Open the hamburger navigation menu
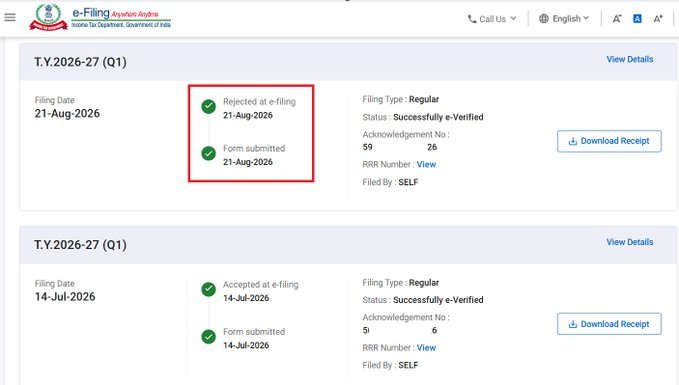This screenshot has height=385, width=679. (10, 17)
